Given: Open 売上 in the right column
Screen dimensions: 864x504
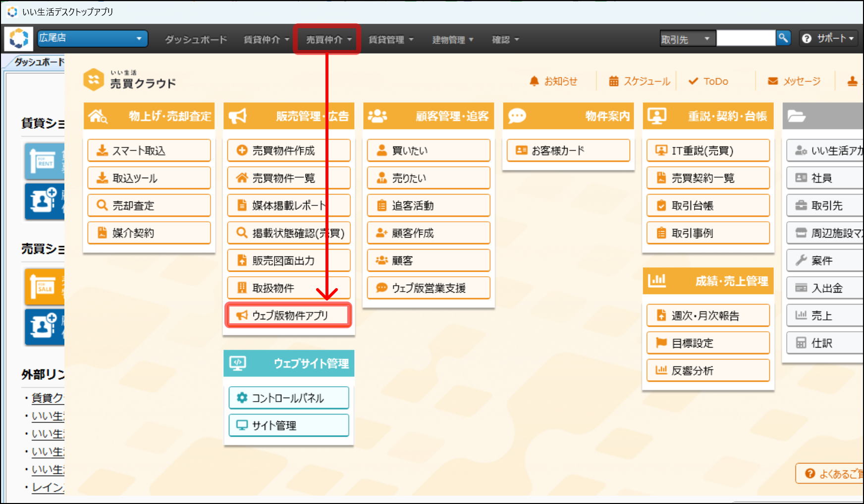Looking at the screenshot, I should 825,315.
